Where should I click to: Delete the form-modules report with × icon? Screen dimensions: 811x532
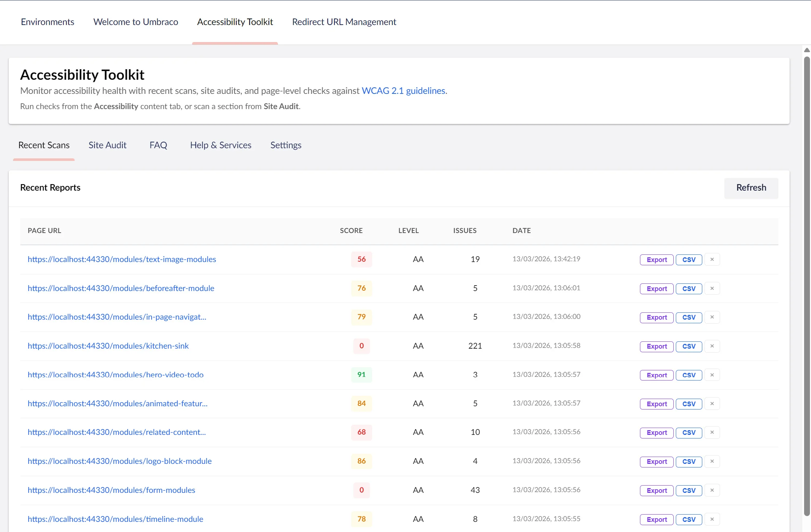(712, 490)
